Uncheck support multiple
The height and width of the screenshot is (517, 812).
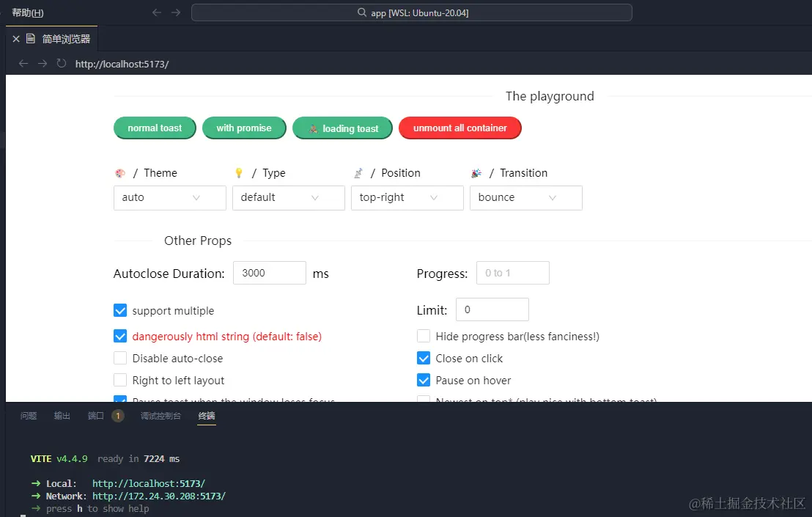point(120,310)
